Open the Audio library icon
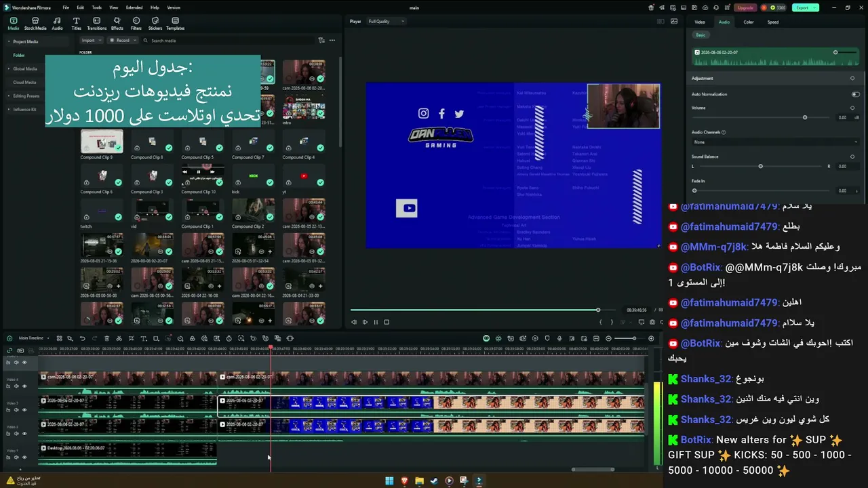Viewport: 868px width, 488px height. tap(57, 24)
